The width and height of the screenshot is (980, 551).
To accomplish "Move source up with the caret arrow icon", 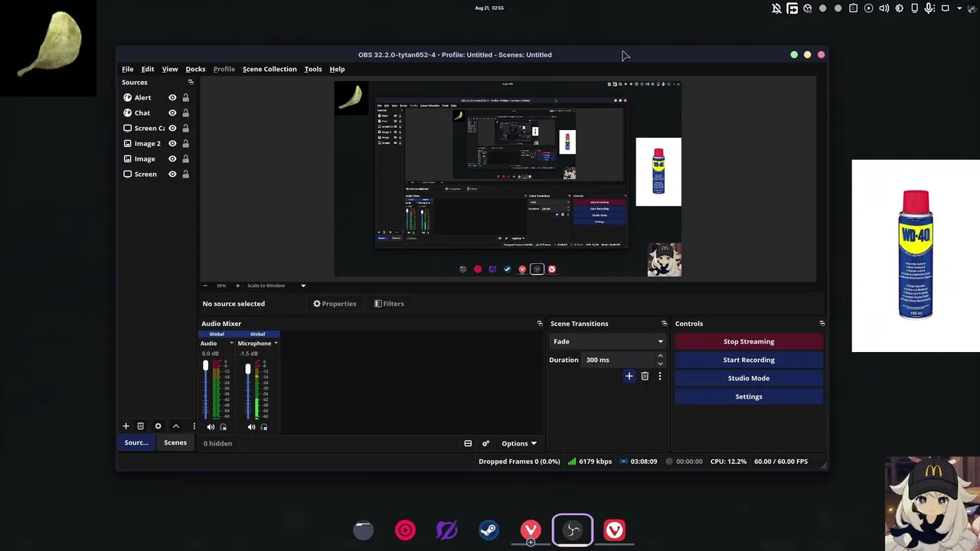I will (x=175, y=426).
